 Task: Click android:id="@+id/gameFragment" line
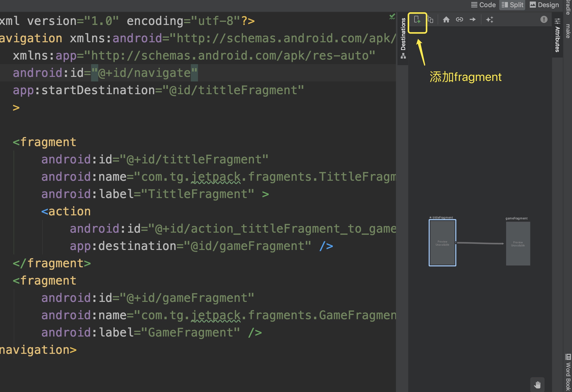pyautogui.click(x=148, y=298)
